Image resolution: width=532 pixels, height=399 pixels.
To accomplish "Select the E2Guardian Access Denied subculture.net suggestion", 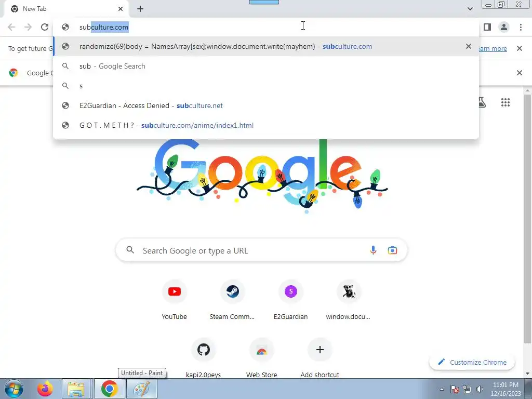I will 266,105.
